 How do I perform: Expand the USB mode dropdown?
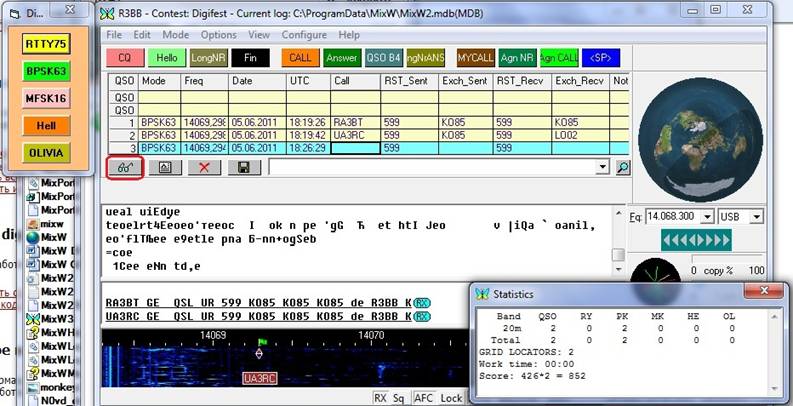(756, 217)
